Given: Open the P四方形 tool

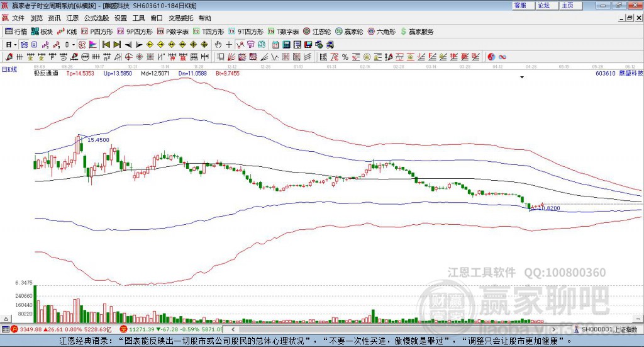Looking at the screenshot, I should pos(97,31).
